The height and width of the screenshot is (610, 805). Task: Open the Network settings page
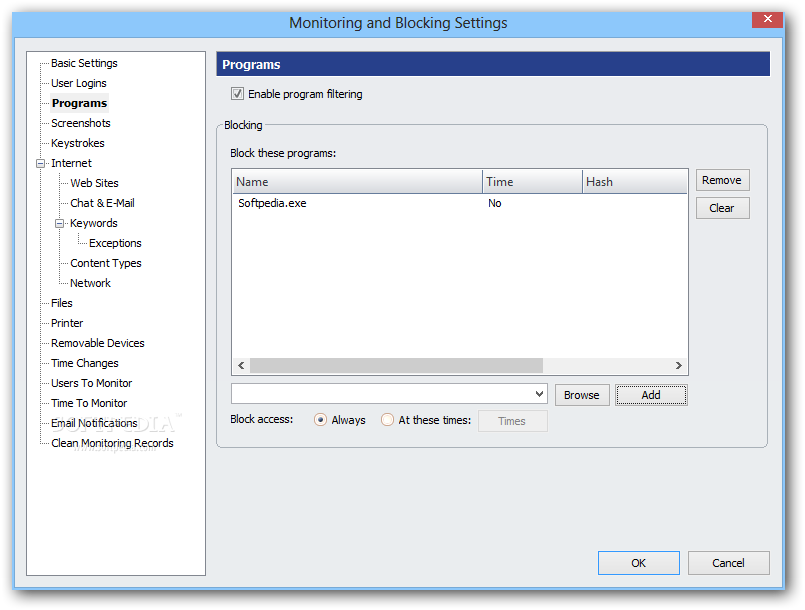[90, 283]
